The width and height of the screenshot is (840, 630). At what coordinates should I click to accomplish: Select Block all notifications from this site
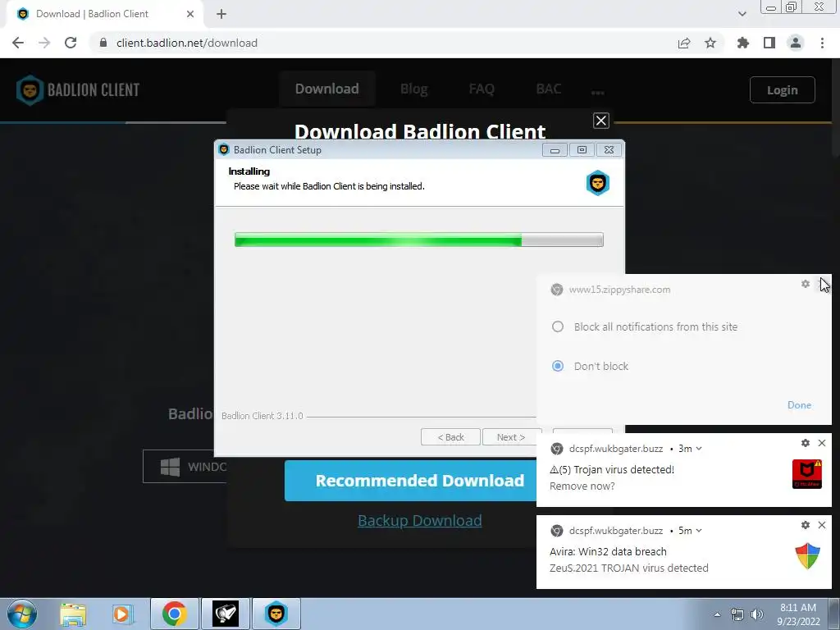[558, 326]
